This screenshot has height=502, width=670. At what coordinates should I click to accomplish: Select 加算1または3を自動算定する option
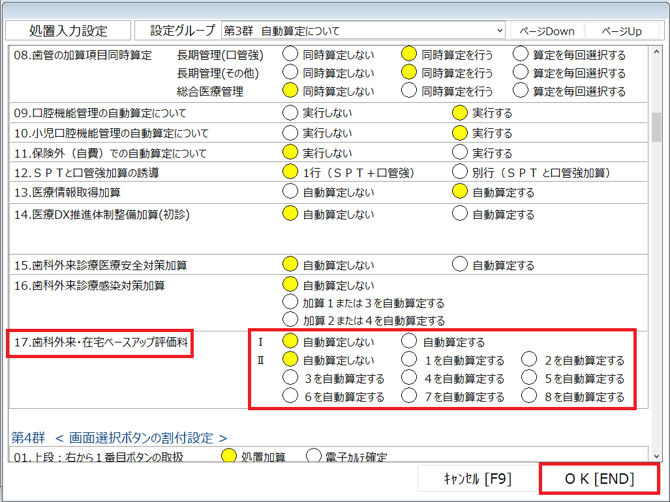pos(291,303)
